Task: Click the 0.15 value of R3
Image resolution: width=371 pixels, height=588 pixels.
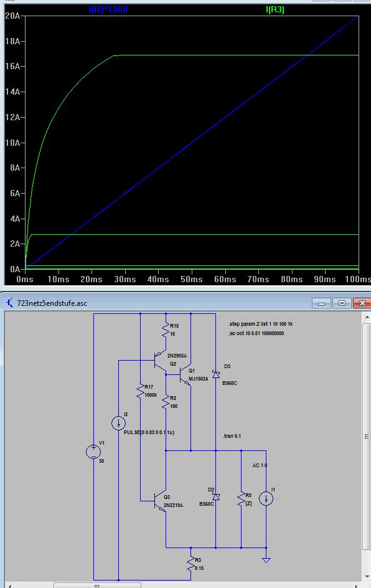Action: click(199, 568)
